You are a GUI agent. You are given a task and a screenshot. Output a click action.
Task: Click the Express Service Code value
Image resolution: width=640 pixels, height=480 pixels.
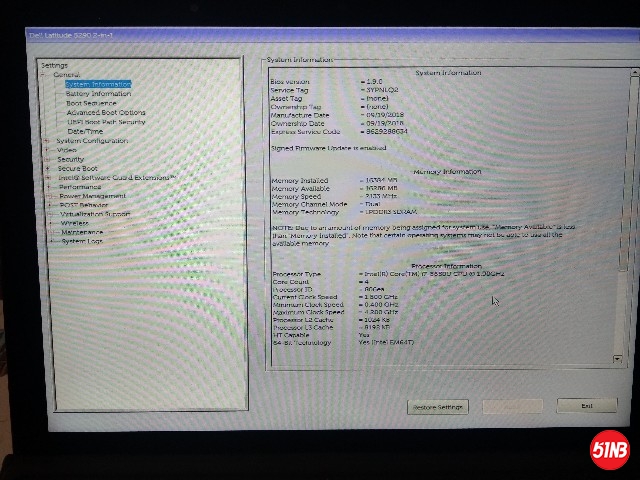click(387, 131)
